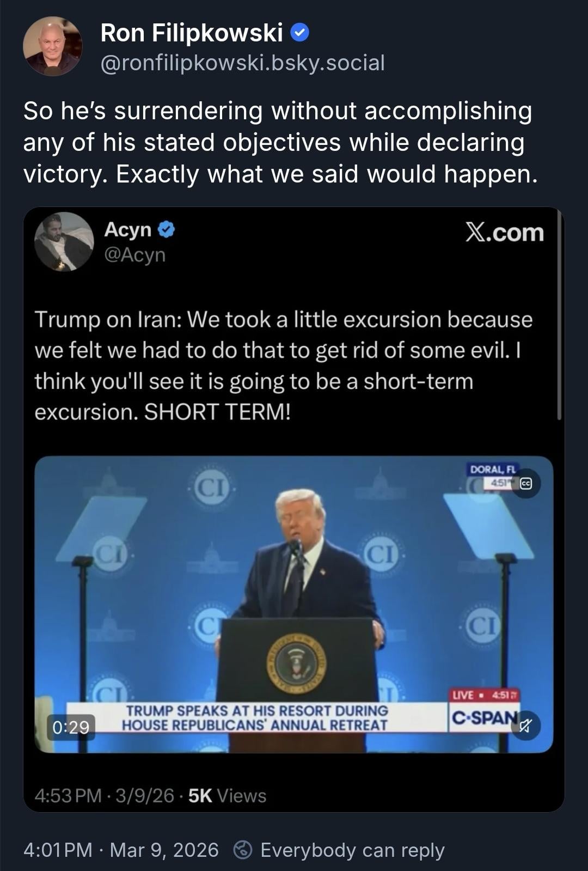Click the reply settings globe icon
This screenshot has height=871, width=588.
pos(243,850)
